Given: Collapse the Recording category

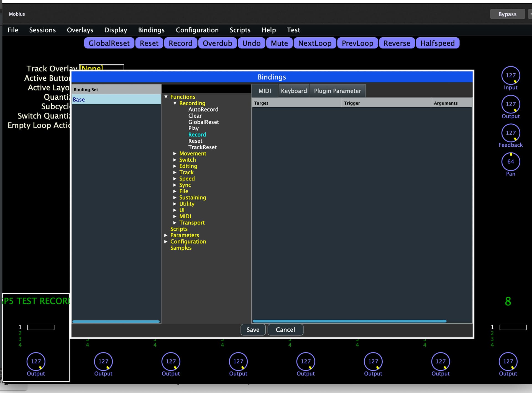Looking at the screenshot, I should tap(175, 103).
